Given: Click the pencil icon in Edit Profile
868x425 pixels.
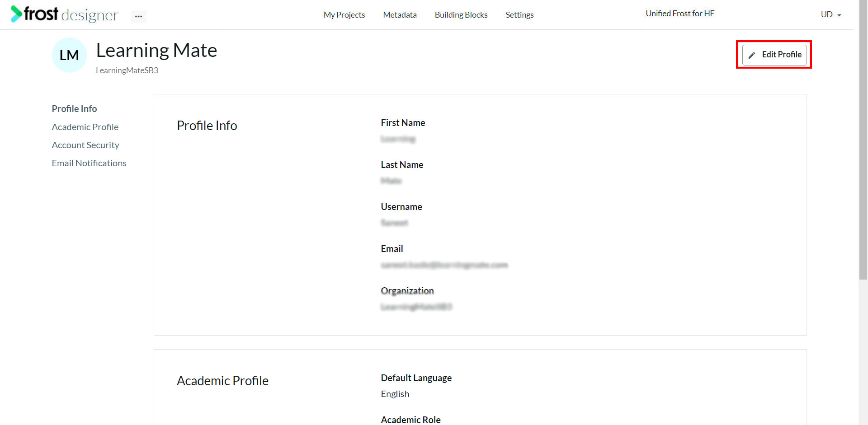Looking at the screenshot, I should pos(752,55).
